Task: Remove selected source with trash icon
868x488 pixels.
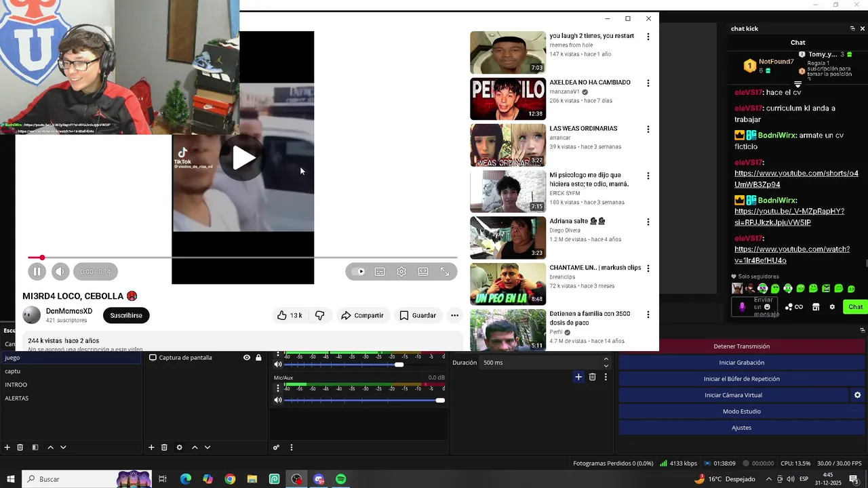Action: pos(164,447)
